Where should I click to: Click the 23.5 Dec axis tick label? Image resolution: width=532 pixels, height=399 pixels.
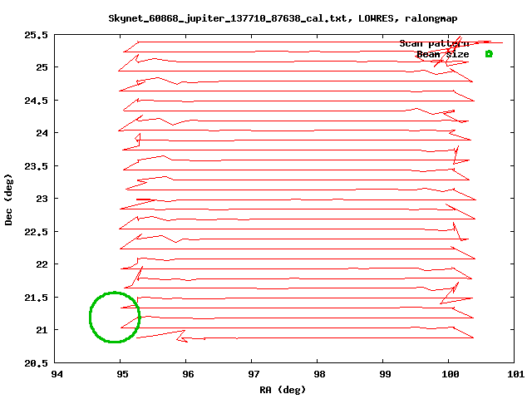pos(36,166)
